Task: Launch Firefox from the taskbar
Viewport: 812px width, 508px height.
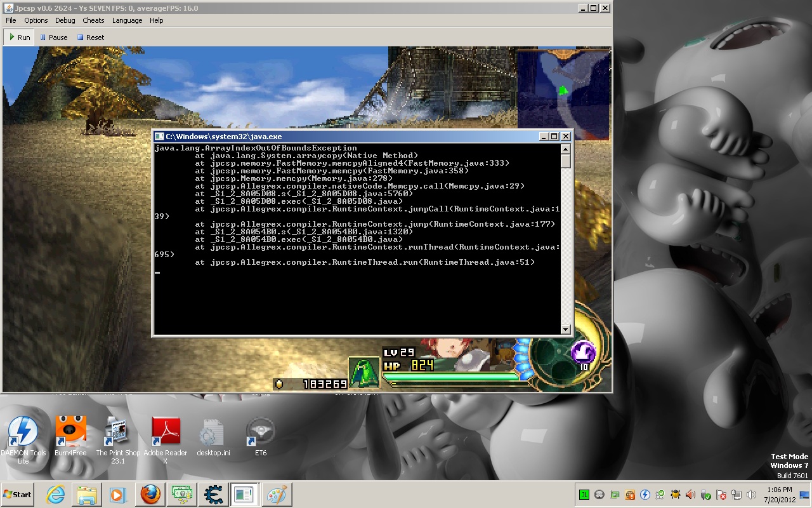Action: pyautogui.click(x=150, y=495)
